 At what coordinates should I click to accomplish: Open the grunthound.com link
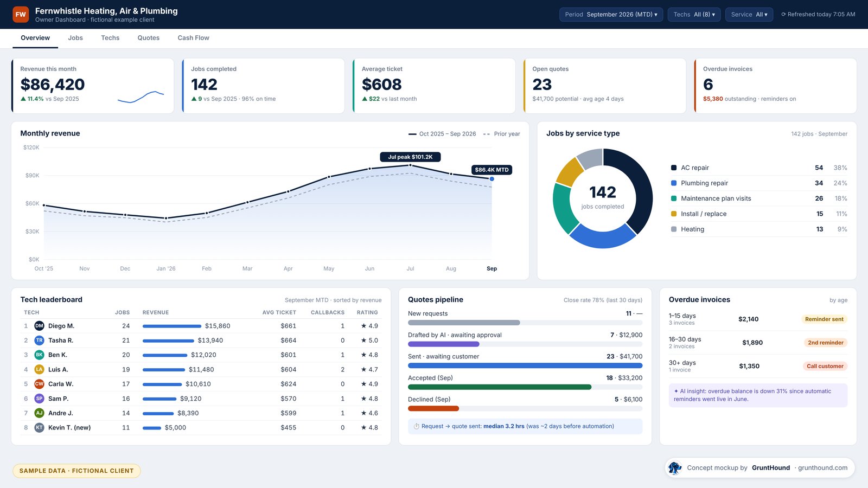tap(822, 468)
